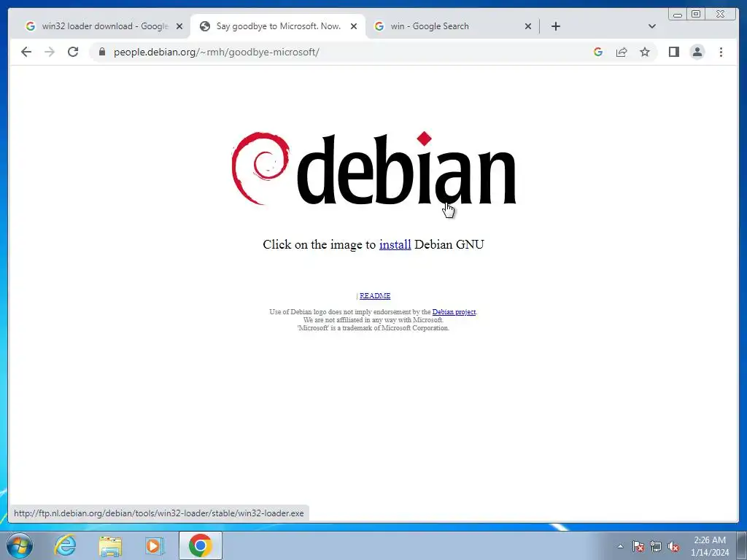Click the Chrome icon in the taskbar
The height and width of the screenshot is (560, 747).
200,545
